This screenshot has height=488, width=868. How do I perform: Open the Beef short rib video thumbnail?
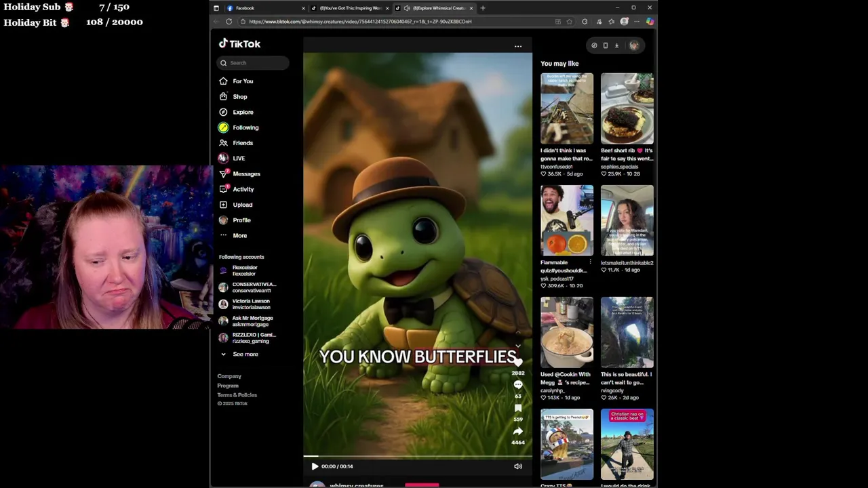click(x=627, y=108)
